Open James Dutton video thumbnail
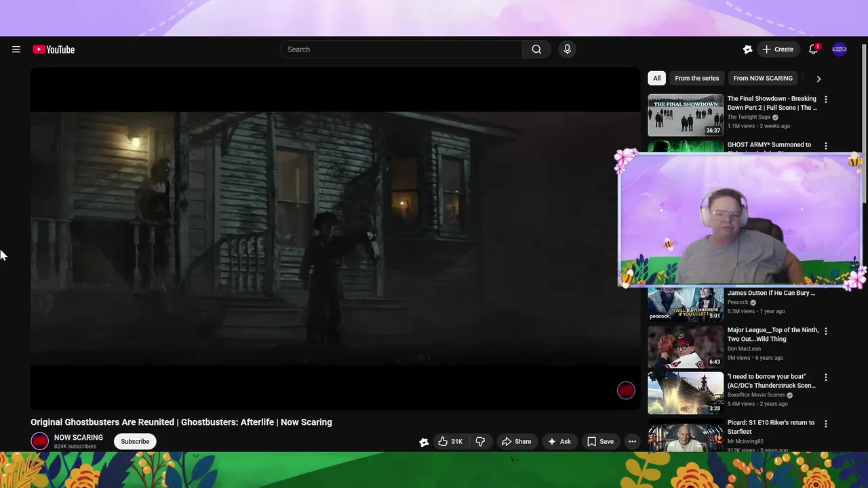The height and width of the screenshot is (488, 868). [686, 304]
